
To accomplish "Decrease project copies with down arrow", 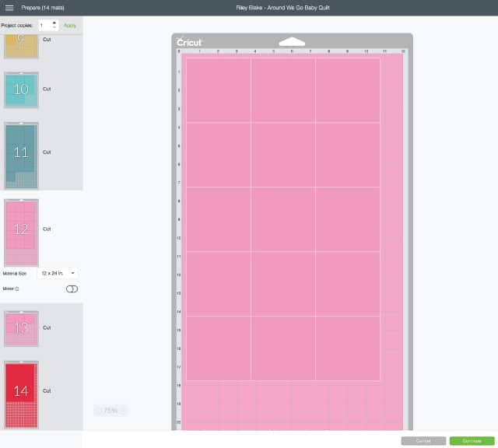I will click(54, 28).
